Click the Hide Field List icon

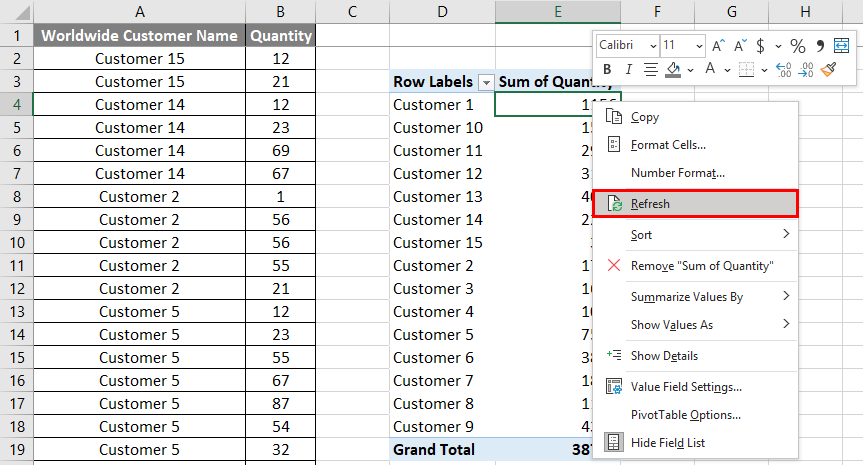(614, 442)
